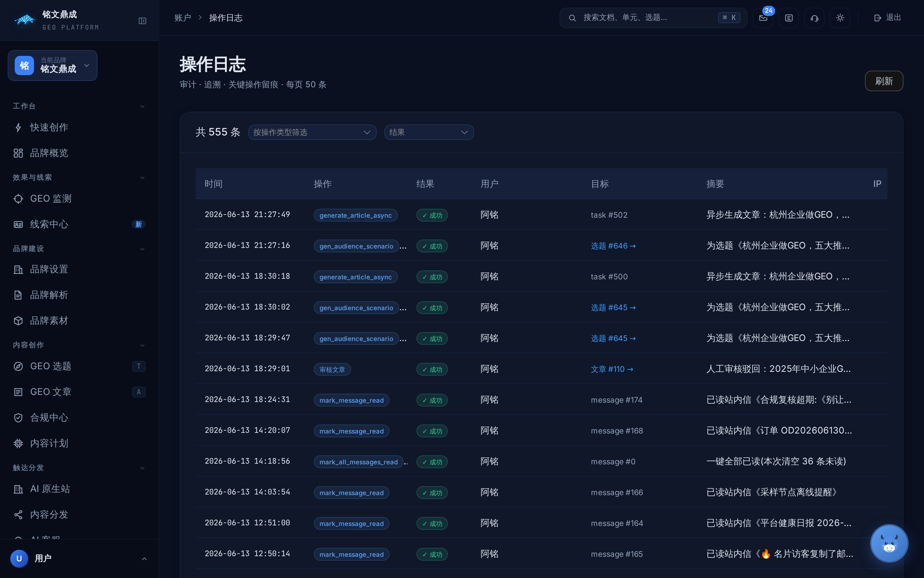Click the user avatar U

coord(19,558)
